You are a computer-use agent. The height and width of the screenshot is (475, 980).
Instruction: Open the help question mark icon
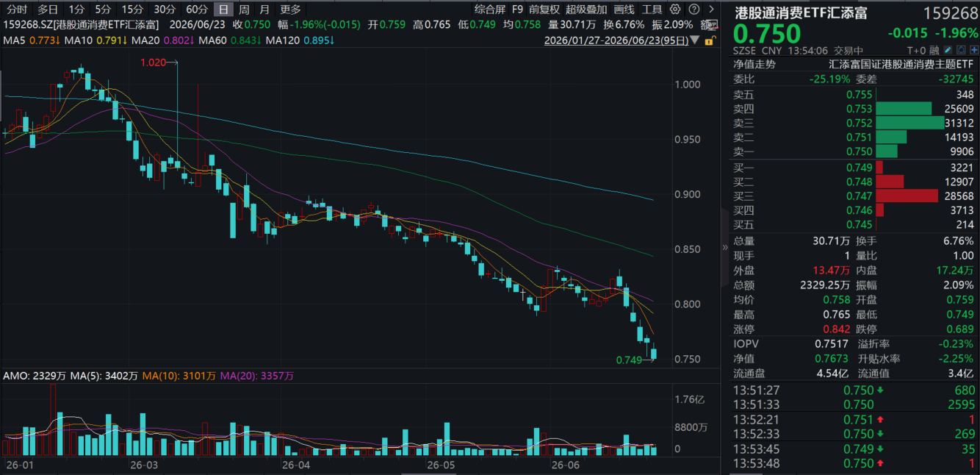point(693,10)
